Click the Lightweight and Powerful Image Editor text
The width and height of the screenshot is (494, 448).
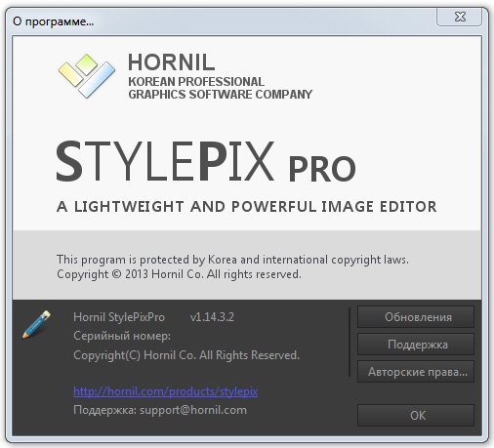coord(246,207)
